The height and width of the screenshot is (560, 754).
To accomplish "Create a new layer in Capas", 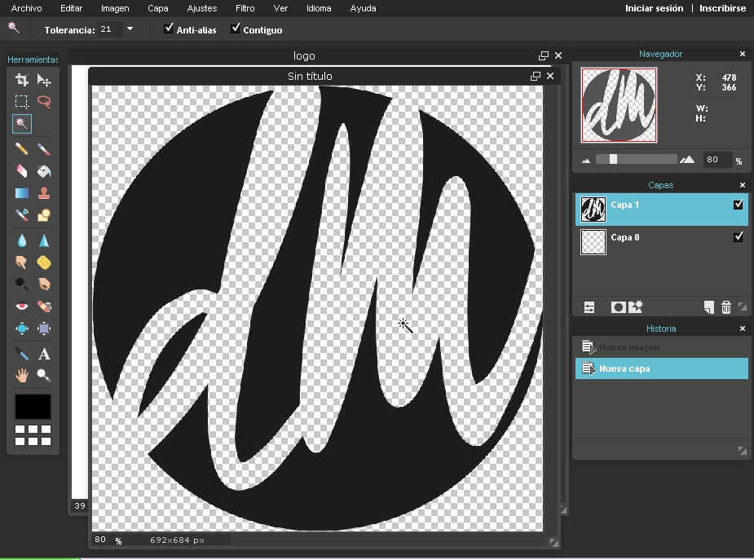I will coord(709,307).
